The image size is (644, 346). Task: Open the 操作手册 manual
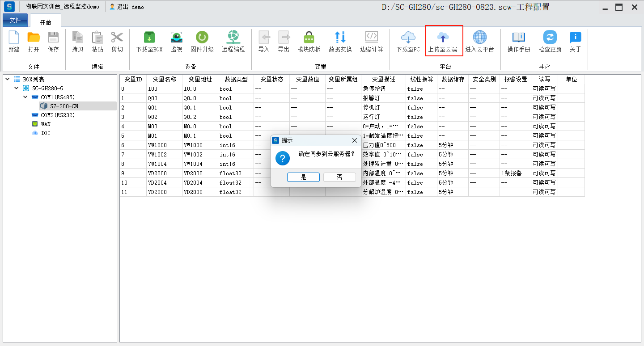coord(519,38)
